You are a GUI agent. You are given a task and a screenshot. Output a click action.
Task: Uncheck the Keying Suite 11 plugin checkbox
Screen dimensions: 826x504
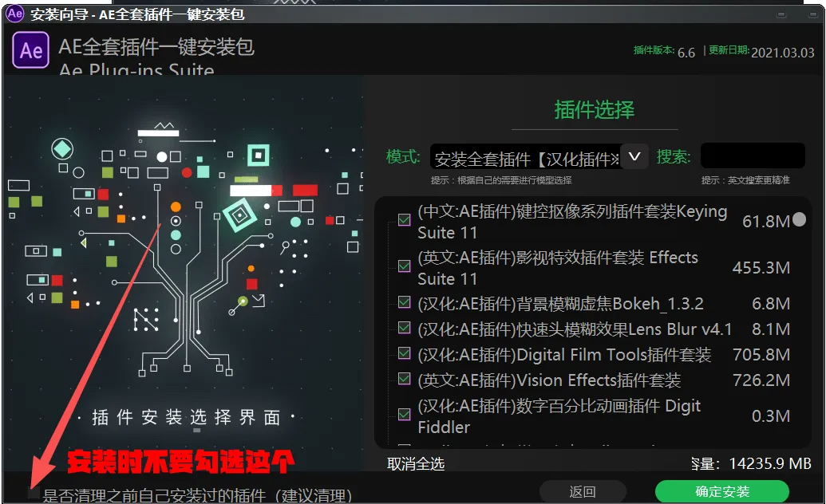click(404, 219)
